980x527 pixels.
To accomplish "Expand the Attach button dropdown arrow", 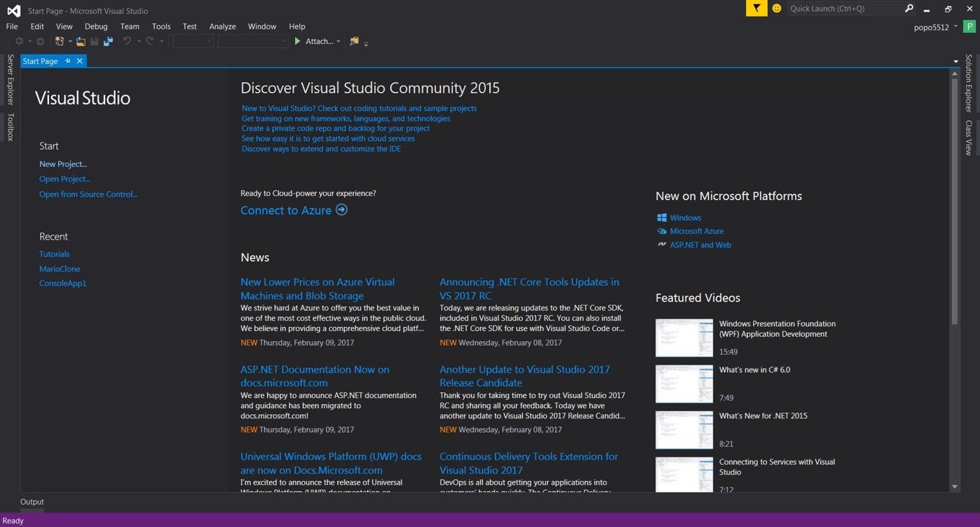I will tap(338, 42).
